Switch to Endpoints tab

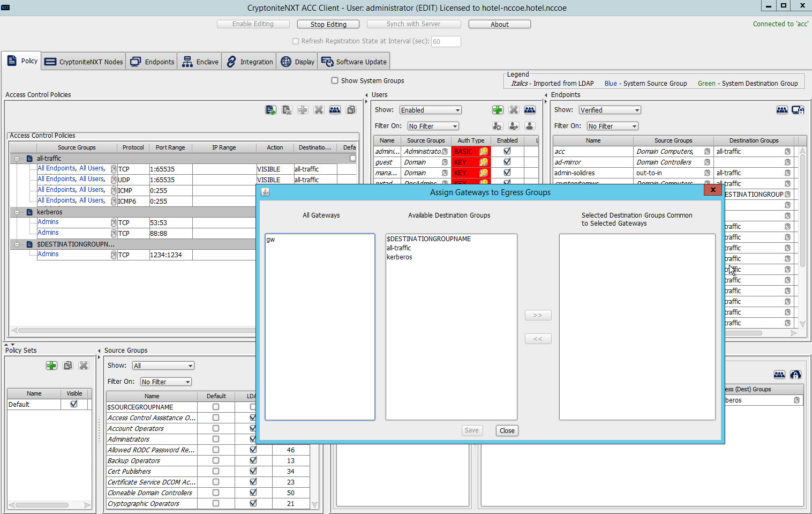click(153, 62)
